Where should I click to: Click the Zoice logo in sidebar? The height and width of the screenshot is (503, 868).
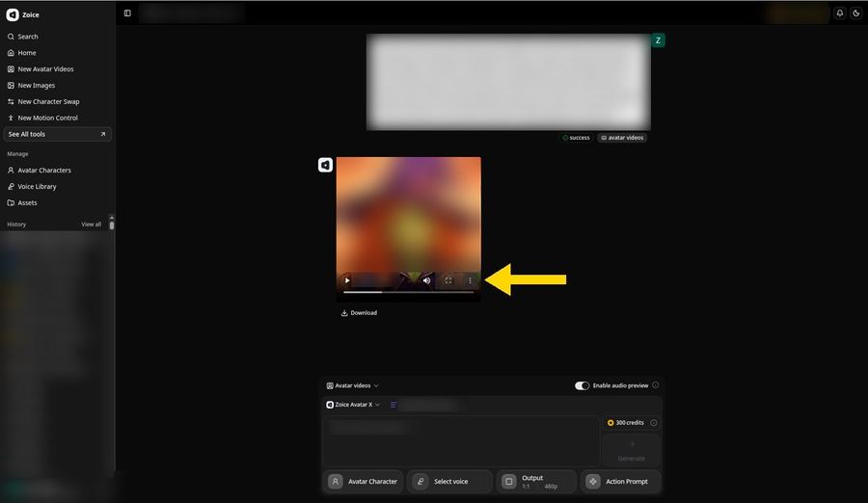[13, 15]
